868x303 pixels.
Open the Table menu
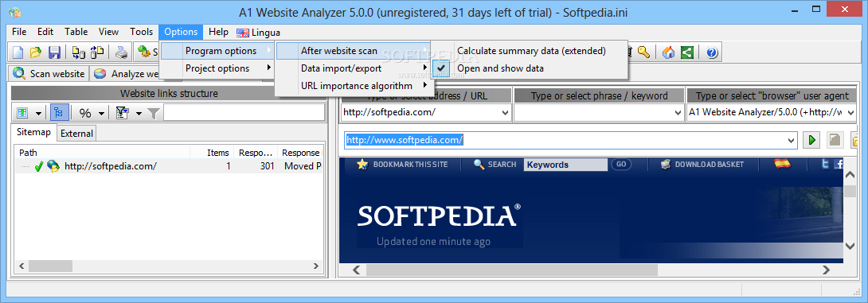tap(76, 32)
